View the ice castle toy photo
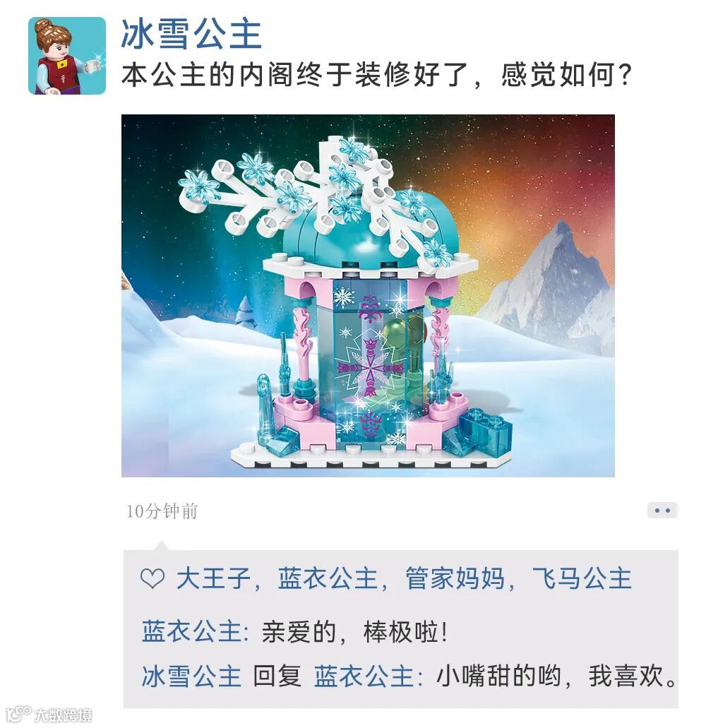This screenshot has height=728, width=706. click(x=368, y=295)
